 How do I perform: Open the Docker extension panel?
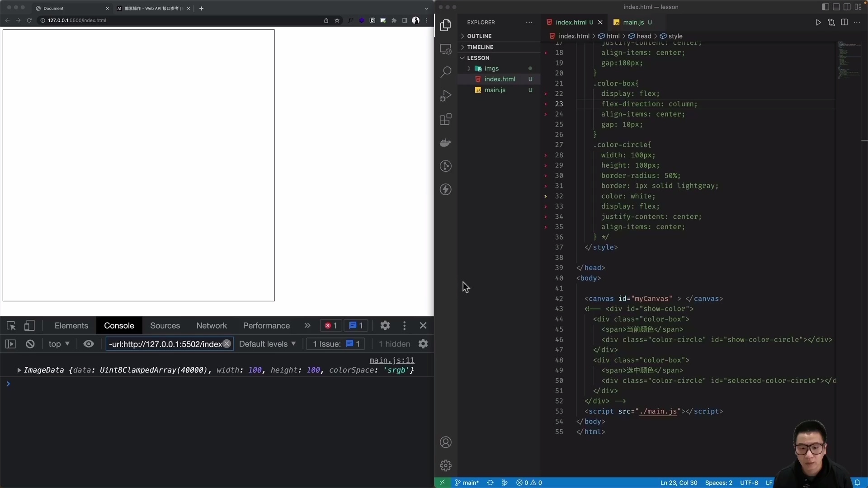tap(446, 143)
